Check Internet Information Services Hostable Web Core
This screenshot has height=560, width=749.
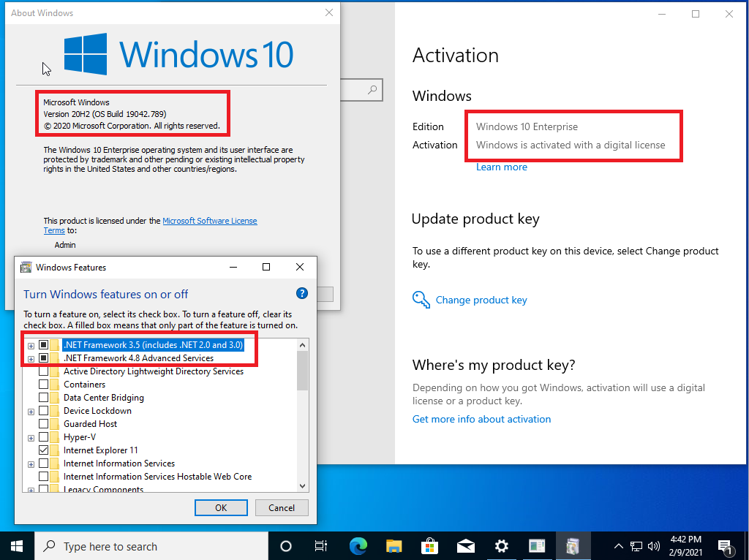point(43,476)
